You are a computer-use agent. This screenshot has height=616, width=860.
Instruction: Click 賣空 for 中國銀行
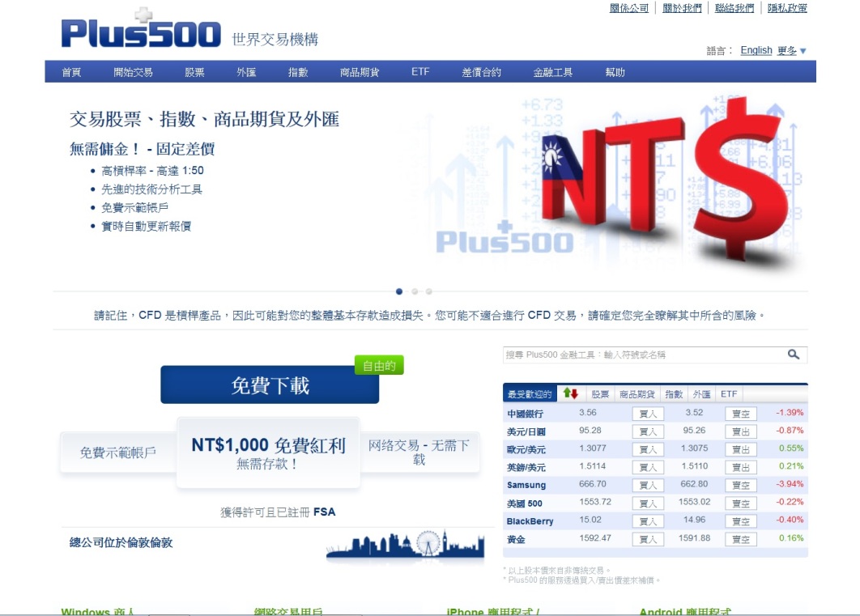pos(741,414)
